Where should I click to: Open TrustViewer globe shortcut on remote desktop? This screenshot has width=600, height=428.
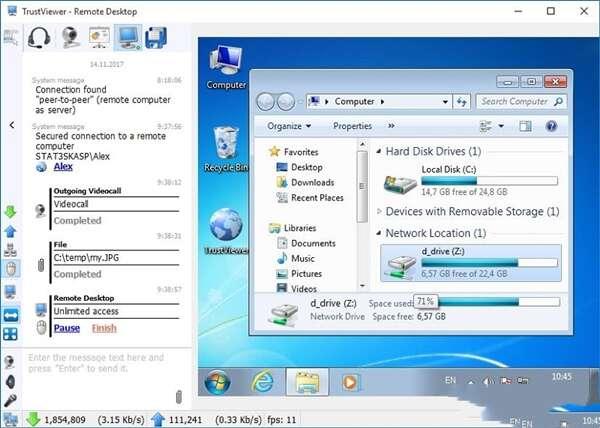click(226, 231)
